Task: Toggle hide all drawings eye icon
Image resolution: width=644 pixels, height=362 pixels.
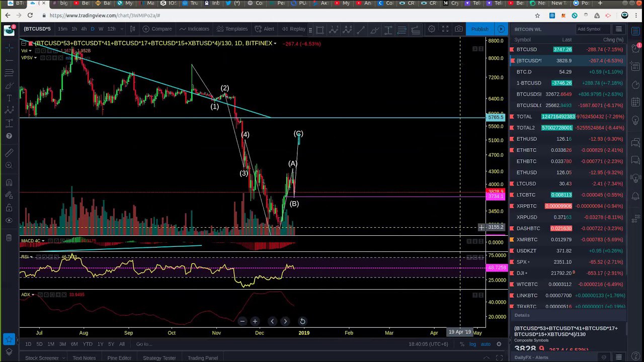Action: [x=9, y=221]
